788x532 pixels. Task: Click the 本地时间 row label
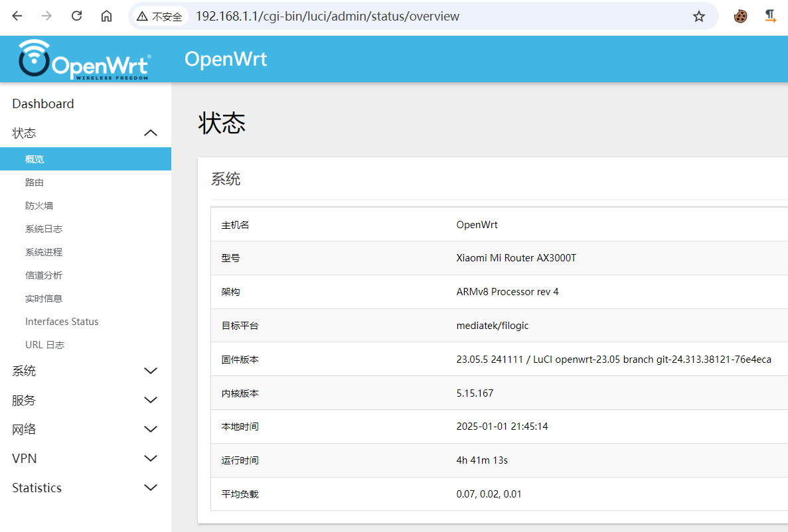tap(240, 427)
